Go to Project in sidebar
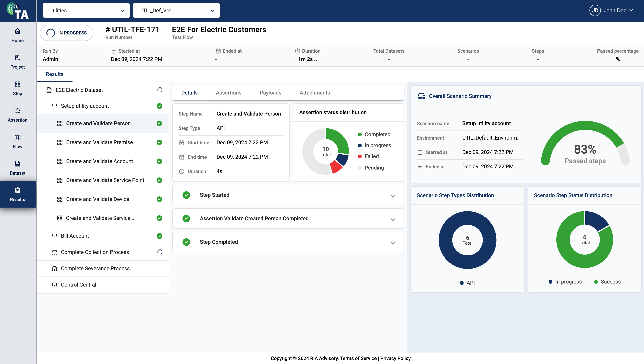This screenshot has height=364, width=644. 17,62
